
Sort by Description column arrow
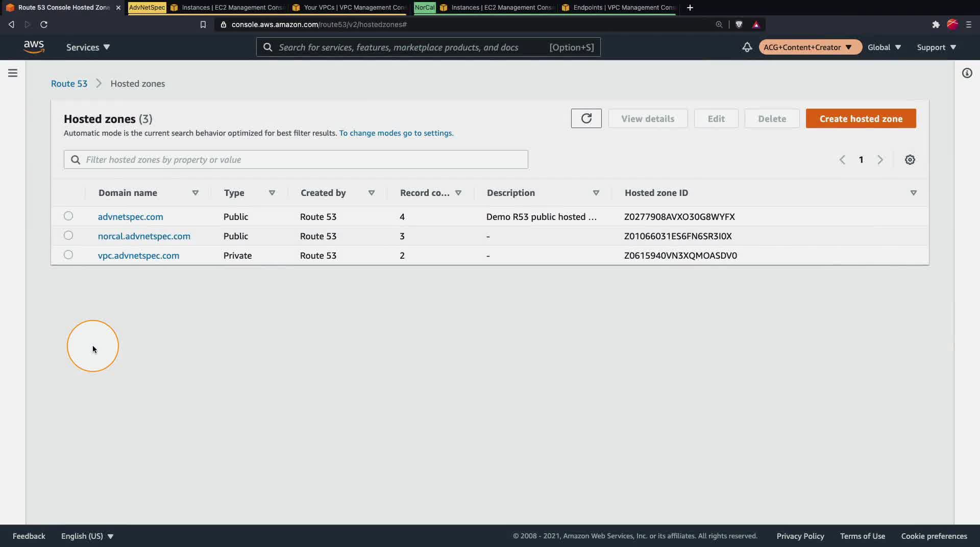pyautogui.click(x=596, y=193)
